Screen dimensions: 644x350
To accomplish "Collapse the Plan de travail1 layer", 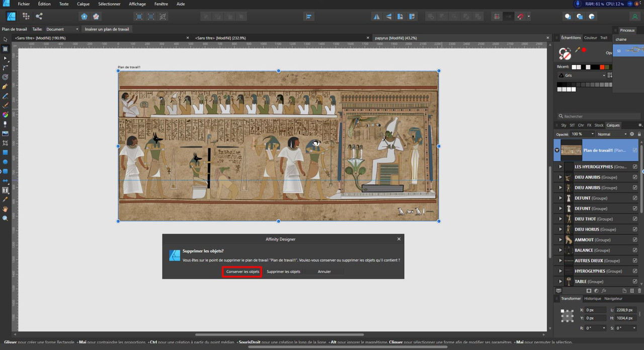I will point(557,150).
